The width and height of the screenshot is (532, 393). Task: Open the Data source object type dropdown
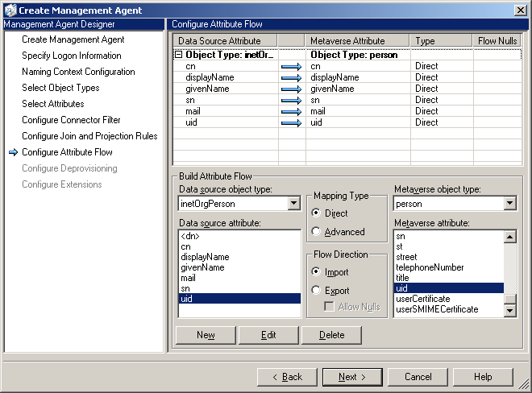tap(293, 204)
